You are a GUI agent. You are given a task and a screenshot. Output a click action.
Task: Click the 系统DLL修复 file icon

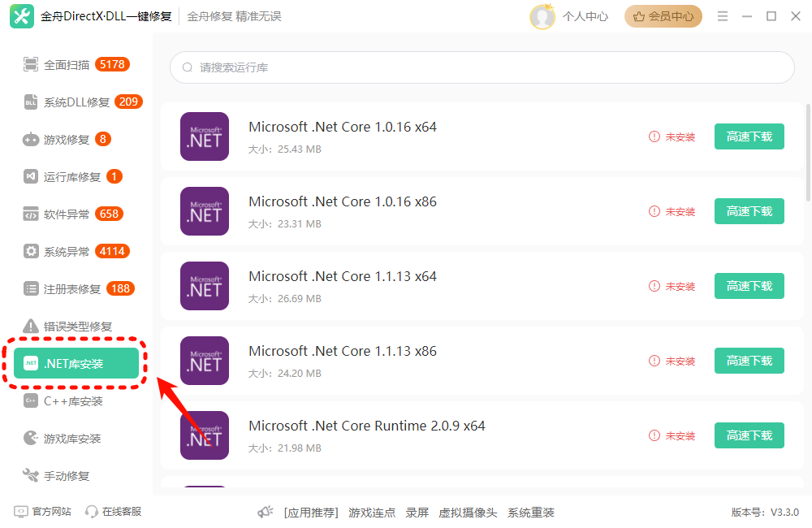31,102
